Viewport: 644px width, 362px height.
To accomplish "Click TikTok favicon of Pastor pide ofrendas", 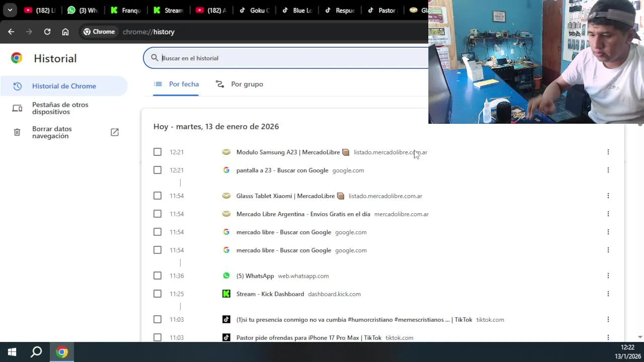I will 226,337.
